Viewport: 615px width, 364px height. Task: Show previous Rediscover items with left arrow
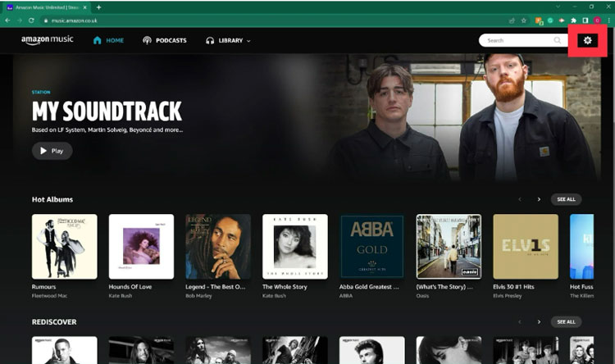[x=520, y=321]
